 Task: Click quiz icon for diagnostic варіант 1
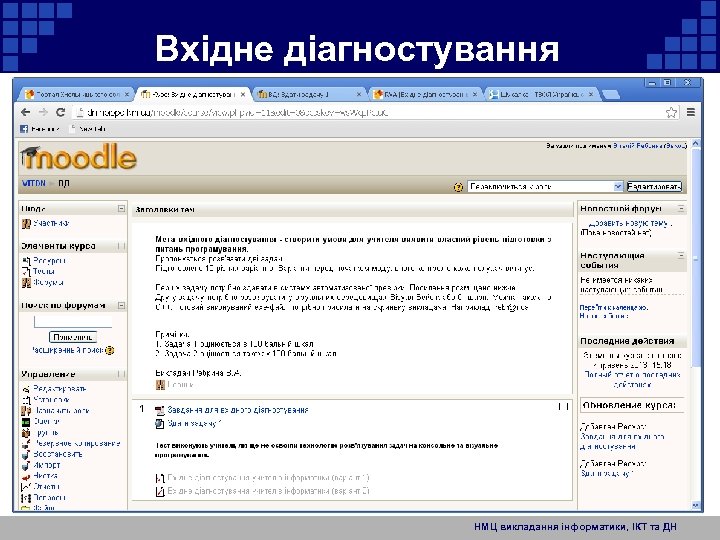(x=160, y=478)
